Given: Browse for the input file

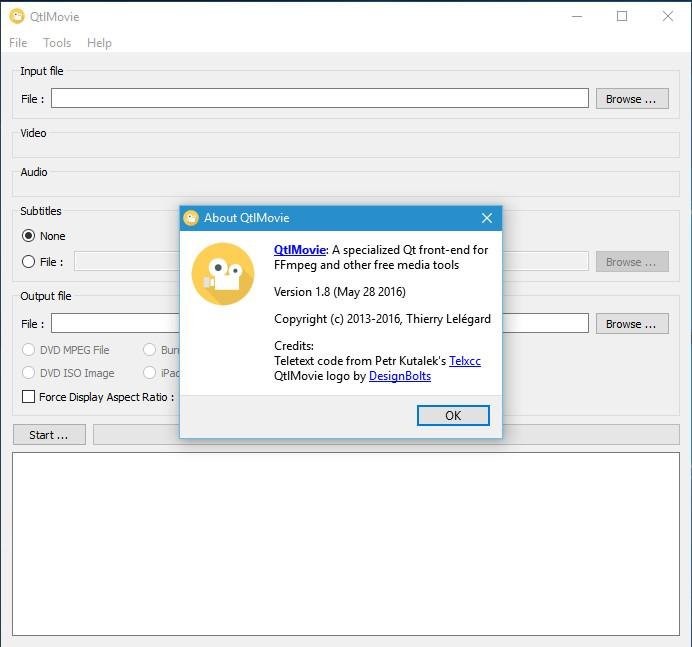Looking at the screenshot, I should pos(632,99).
